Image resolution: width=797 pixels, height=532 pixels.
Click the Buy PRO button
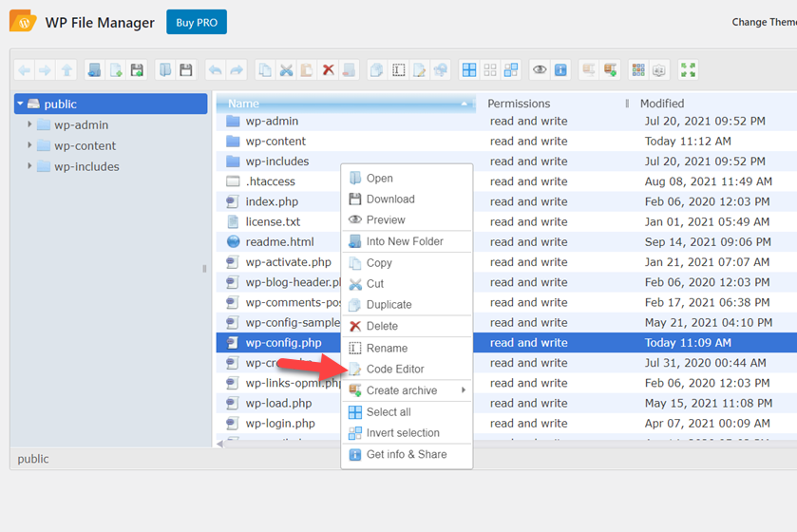coord(197,23)
